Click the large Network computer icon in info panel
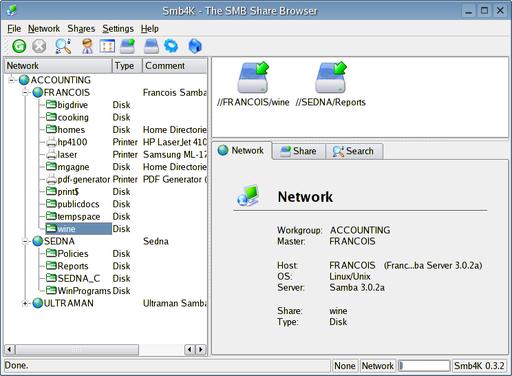 [x=248, y=196]
